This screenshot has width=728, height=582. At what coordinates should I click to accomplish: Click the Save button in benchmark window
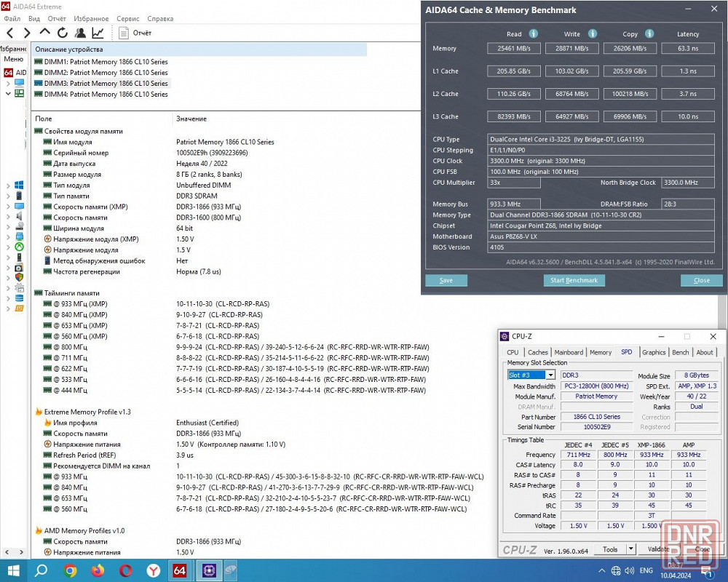click(x=446, y=280)
